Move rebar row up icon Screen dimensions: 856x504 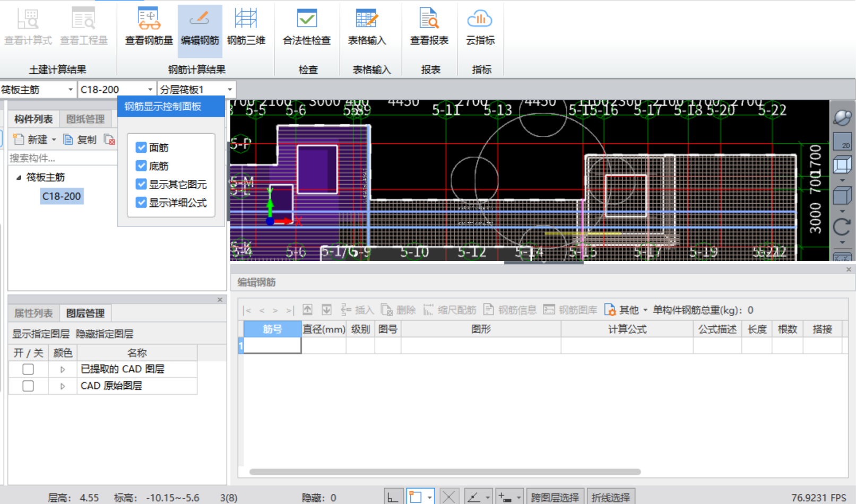tap(307, 310)
